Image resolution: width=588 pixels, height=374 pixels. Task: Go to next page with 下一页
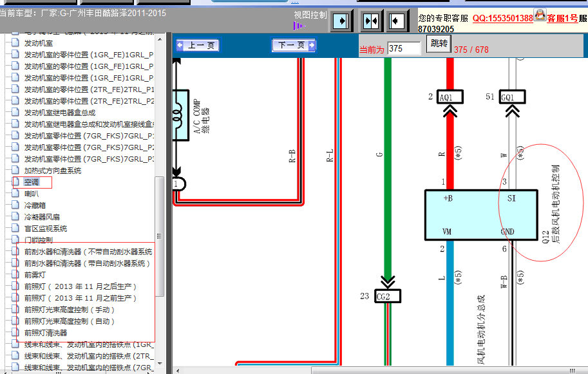(x=294, y=45)
